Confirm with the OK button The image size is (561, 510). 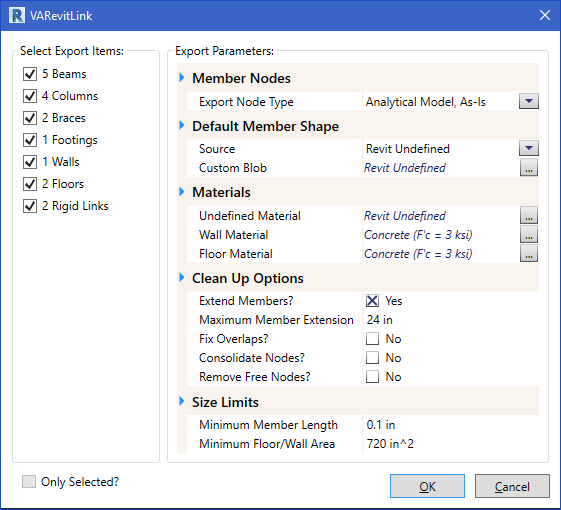click(x=428, y=486)
